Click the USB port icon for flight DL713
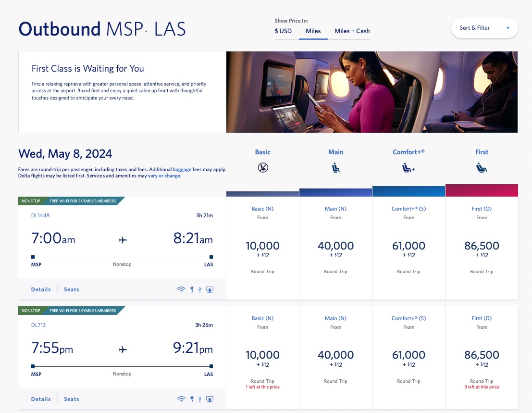Viewport: 532px width, 413px height. point(200,399)
